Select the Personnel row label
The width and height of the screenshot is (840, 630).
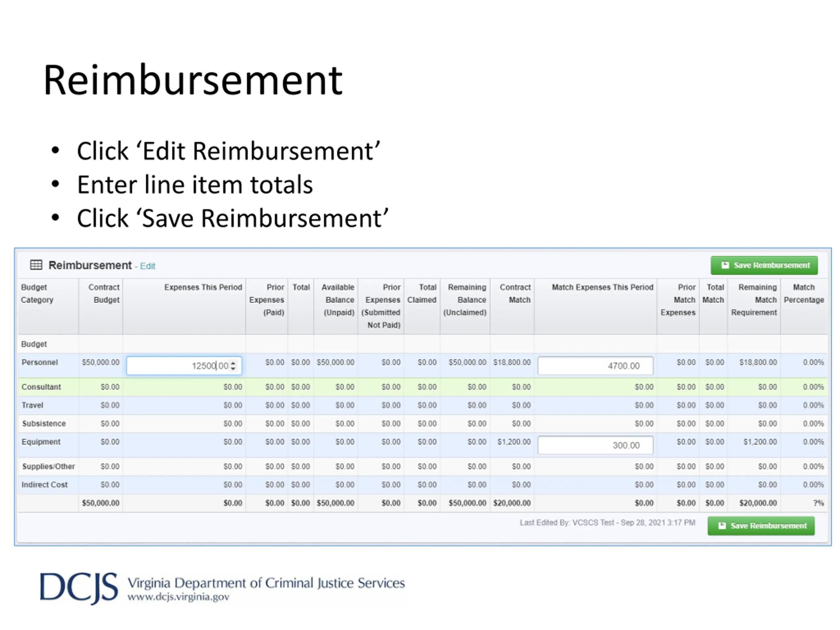(x=39, y=362)
